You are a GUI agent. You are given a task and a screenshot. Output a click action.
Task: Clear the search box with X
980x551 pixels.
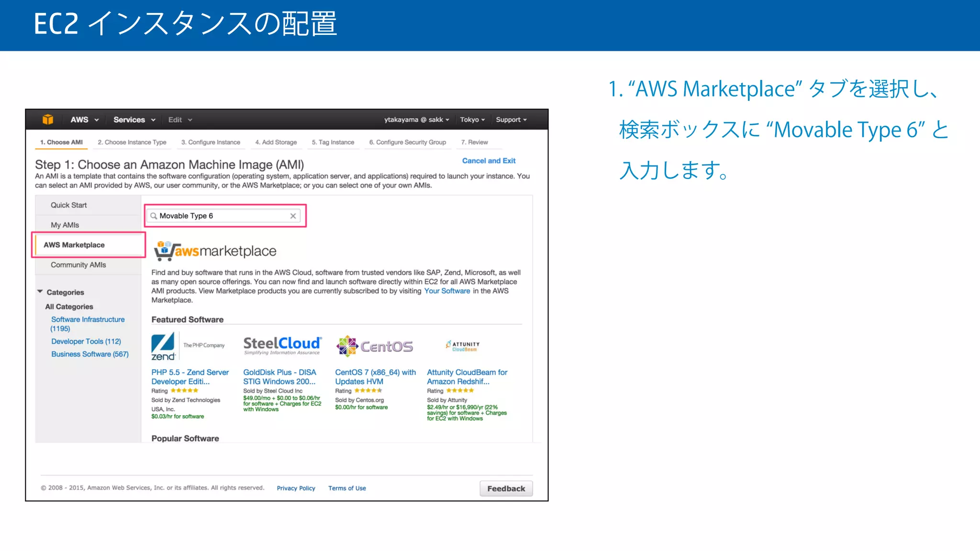[293, 216]
